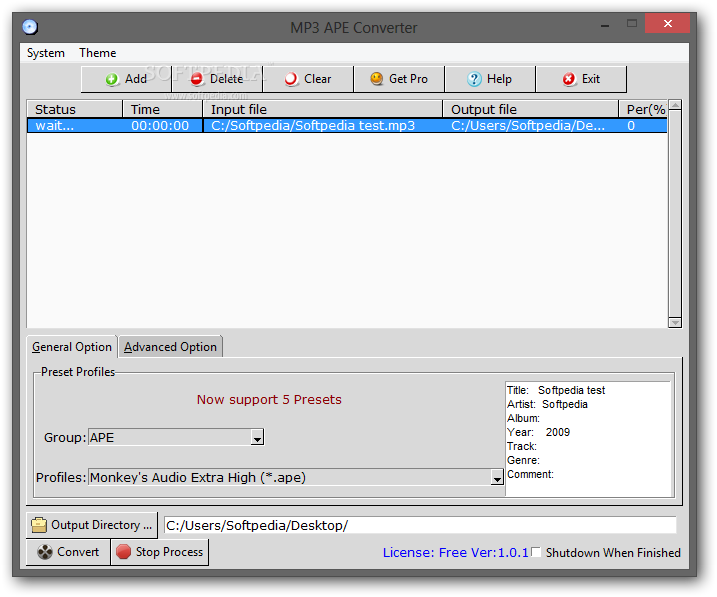
Task: Click the Track: tag line
Action: pos(522,446)
